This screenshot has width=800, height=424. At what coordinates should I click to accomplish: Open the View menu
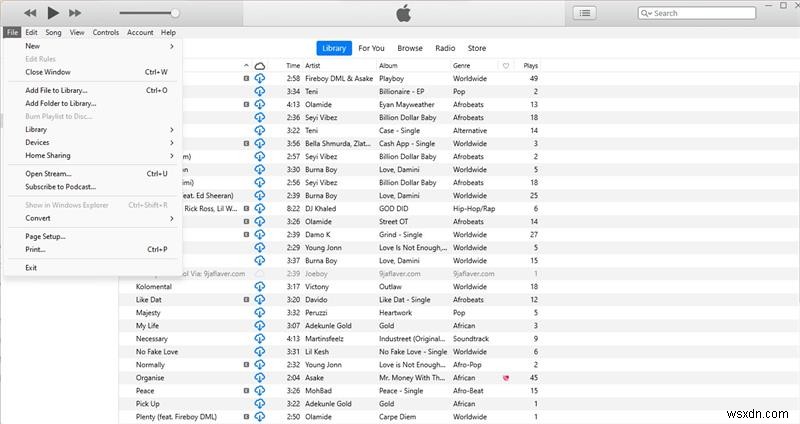[x=77, y=32]
